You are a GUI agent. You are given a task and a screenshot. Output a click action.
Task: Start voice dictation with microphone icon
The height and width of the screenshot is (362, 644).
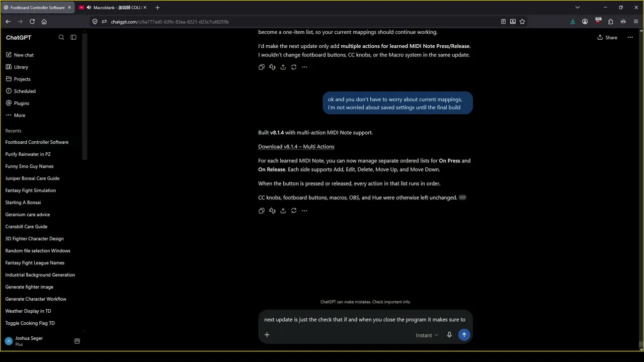pyautogui.click(x=449, y=335)
